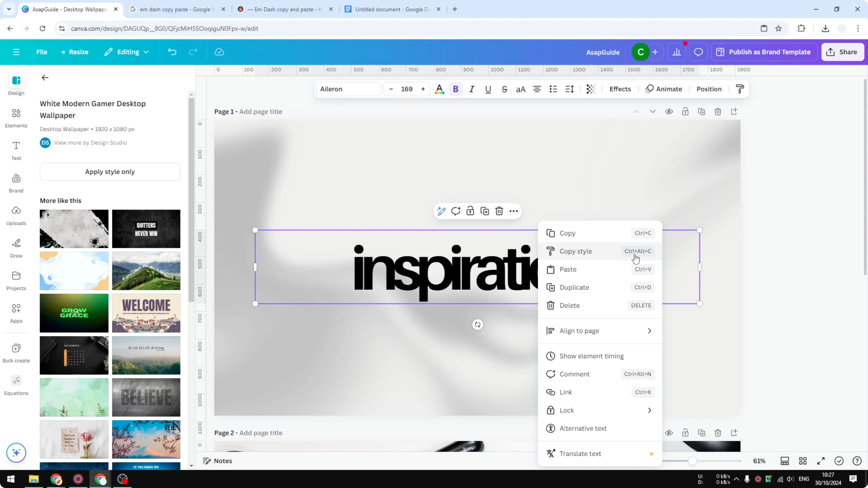Lock the selected element via floating lock icon
868x488 pixels.
(x=470, y=211)
